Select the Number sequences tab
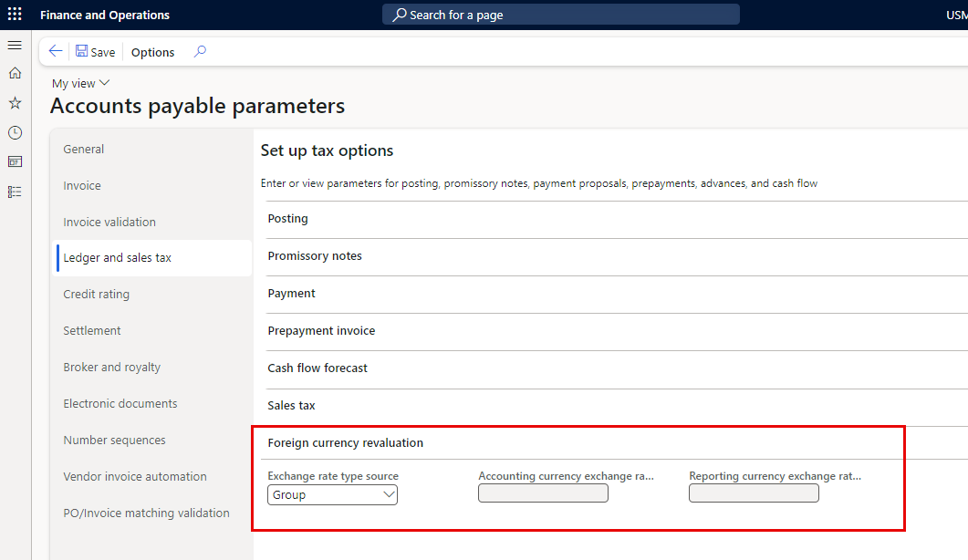 pyautogui.click(x=114, y=441)
